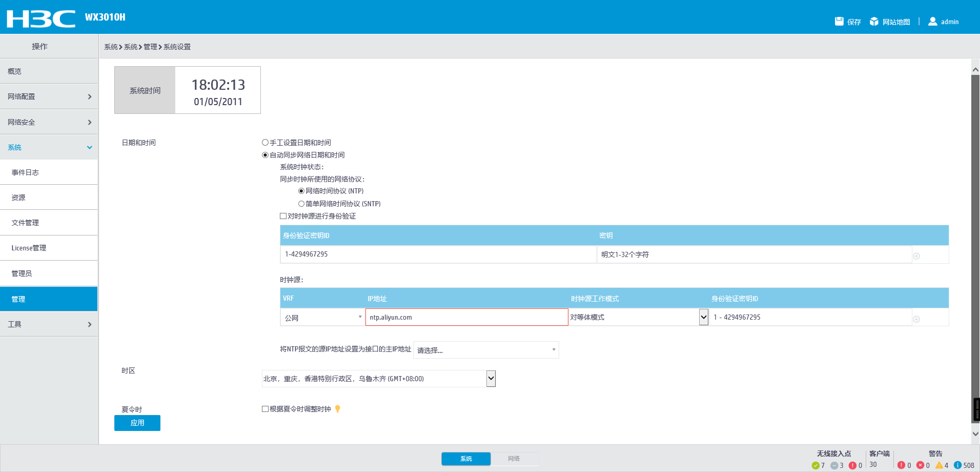
Task: Select 手工设置日期和时间 radio button
Action: click(265, 143)
